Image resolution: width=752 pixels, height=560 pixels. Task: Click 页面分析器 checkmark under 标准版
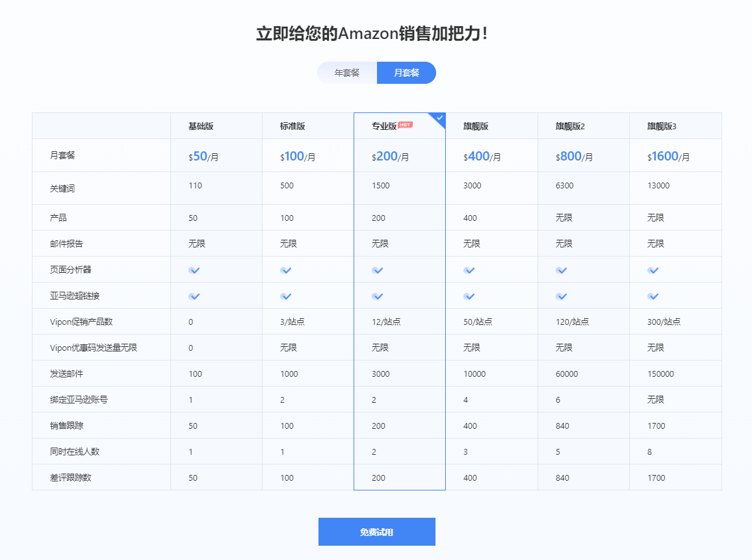286,270
